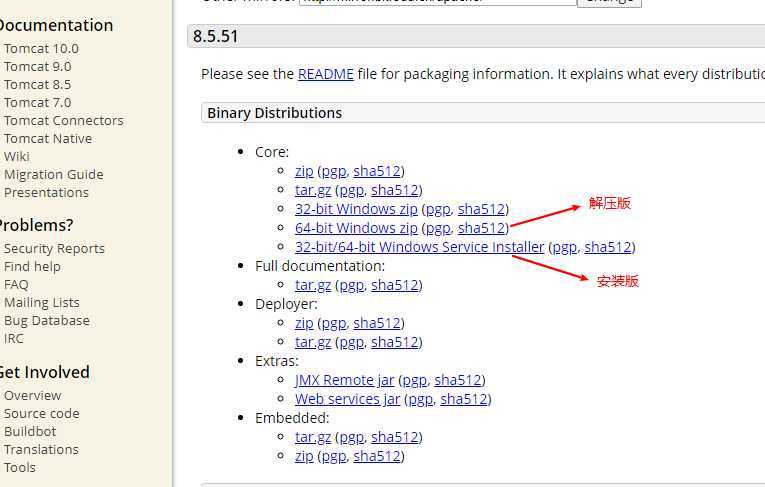Open pgp link for Web services jar

(421, 400)
